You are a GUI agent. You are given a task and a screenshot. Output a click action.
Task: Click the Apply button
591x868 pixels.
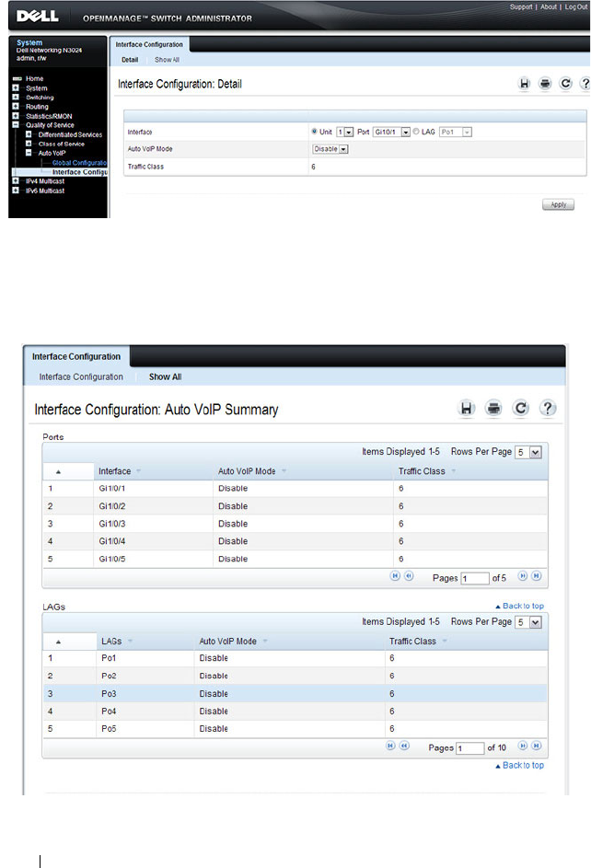point(559,205)
